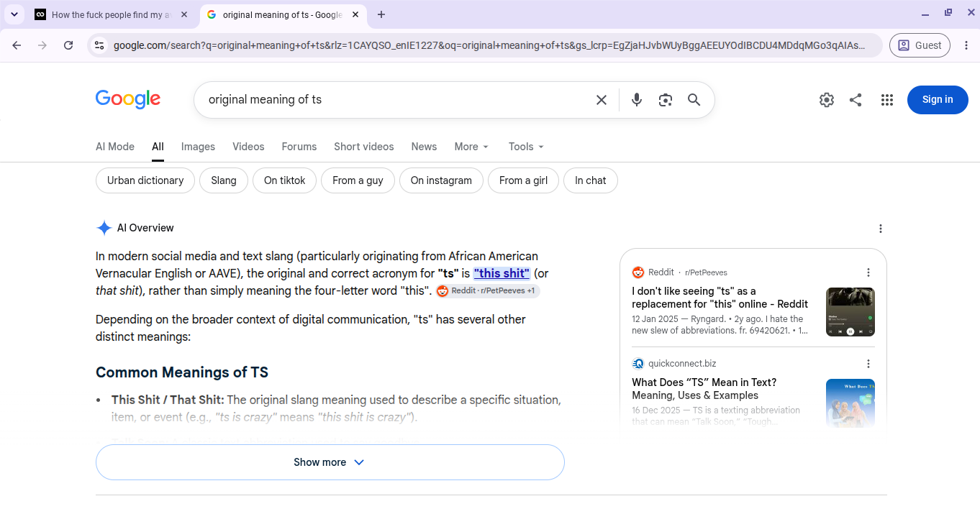Click the quickconnect.biz favicon

(x=638, y=364)
